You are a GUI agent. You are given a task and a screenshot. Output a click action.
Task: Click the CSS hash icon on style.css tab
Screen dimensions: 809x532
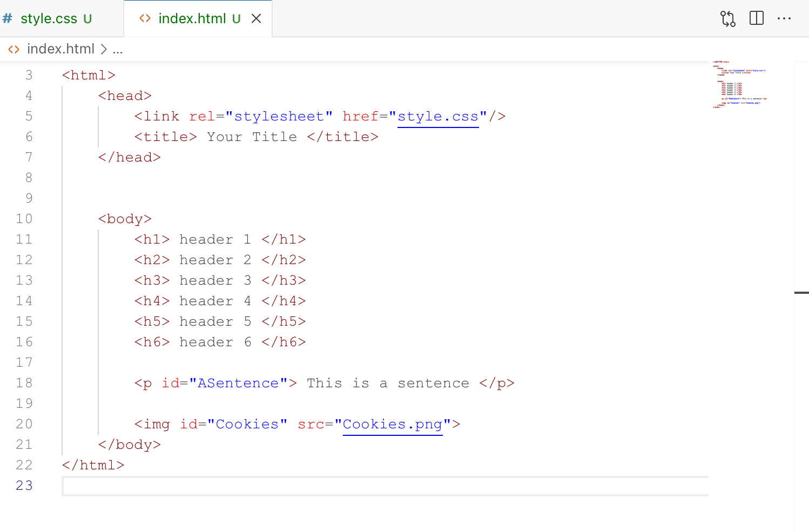click(x=8, y=18)
